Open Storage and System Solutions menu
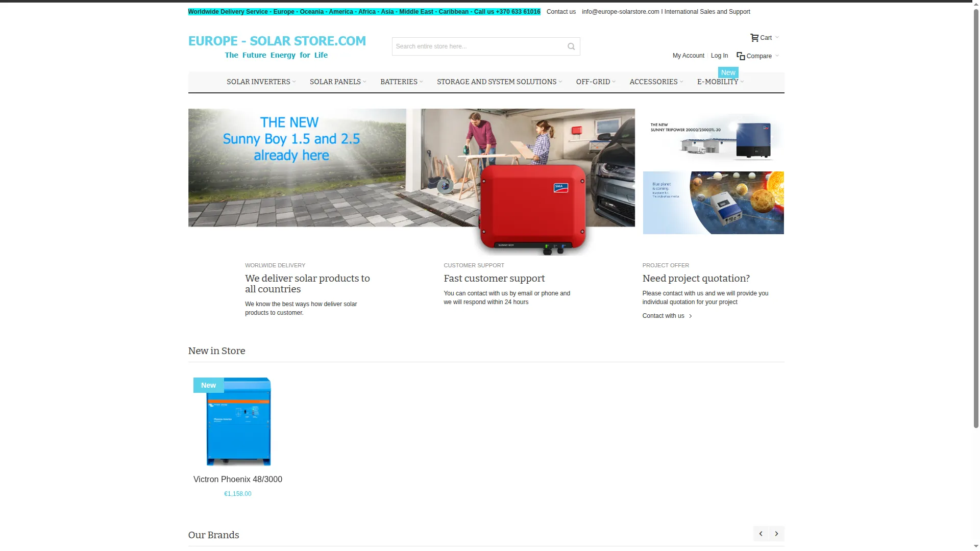The height and width of the screenshot is (551, 980). coord(497,82)
